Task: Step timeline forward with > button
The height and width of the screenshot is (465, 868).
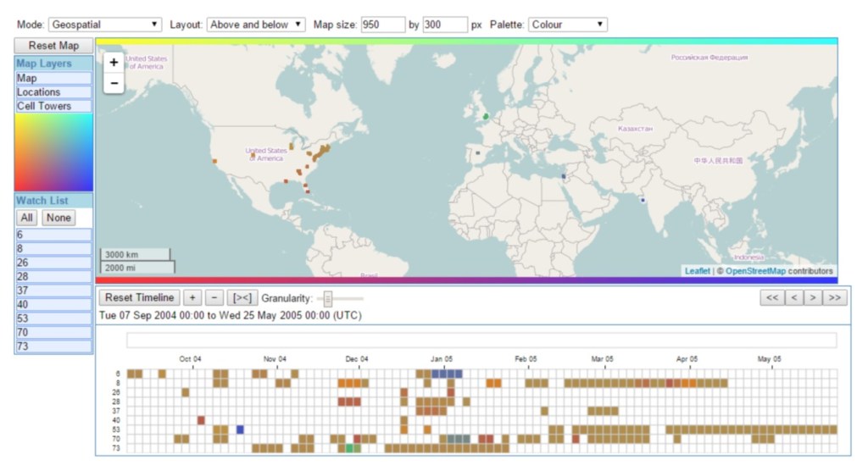Action: (x=812, y=297)
